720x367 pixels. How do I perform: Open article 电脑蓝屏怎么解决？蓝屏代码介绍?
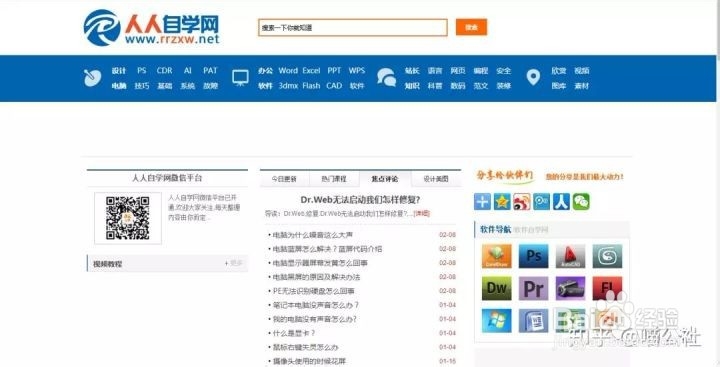327,249
